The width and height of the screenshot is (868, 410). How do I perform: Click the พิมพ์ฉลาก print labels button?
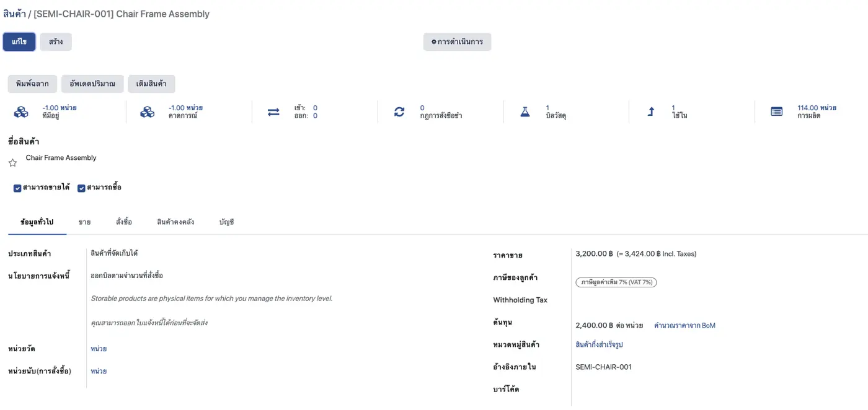tap(32, 84)
